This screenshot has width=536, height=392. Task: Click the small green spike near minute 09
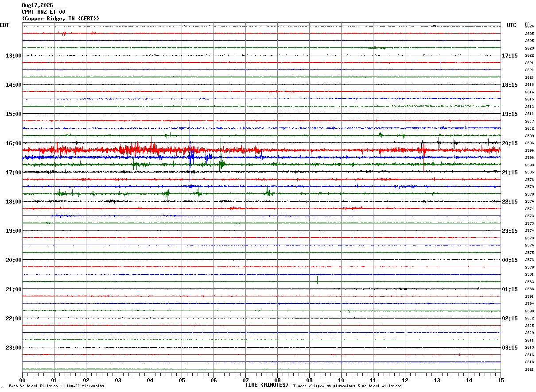pos(318,280)
